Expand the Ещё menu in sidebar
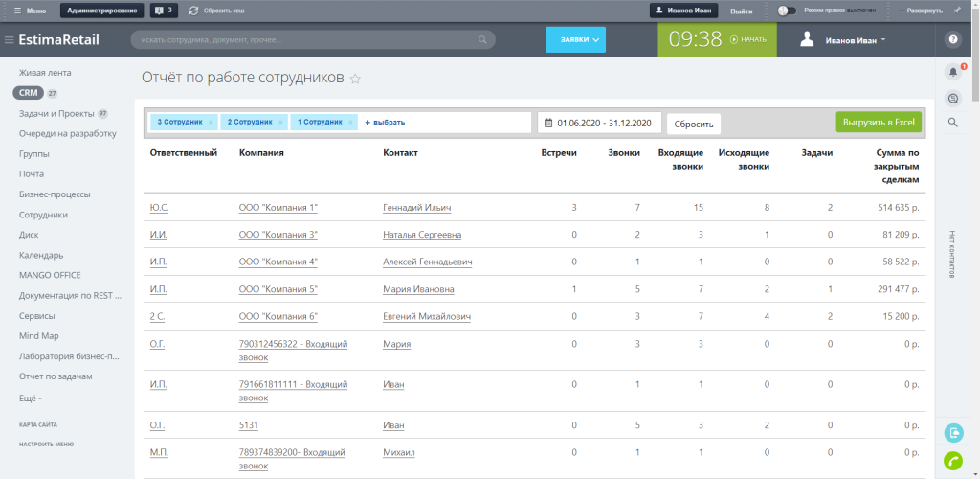 coord(30,398)
